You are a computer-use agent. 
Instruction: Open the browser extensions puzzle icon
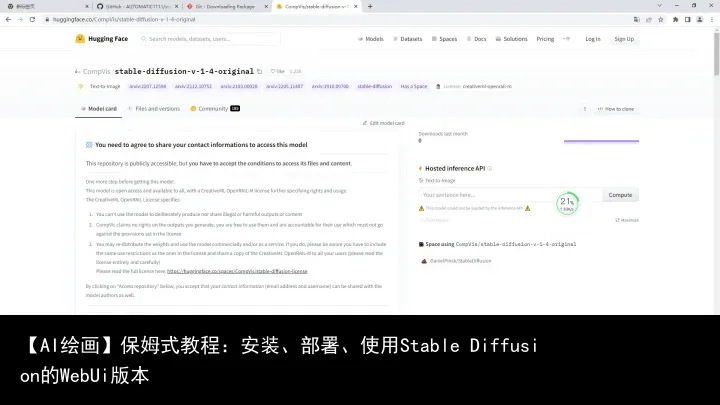[675, 19]
